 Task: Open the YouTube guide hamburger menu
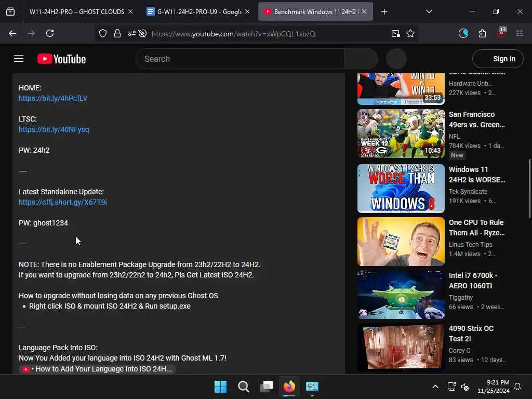(x=19, y=59)
